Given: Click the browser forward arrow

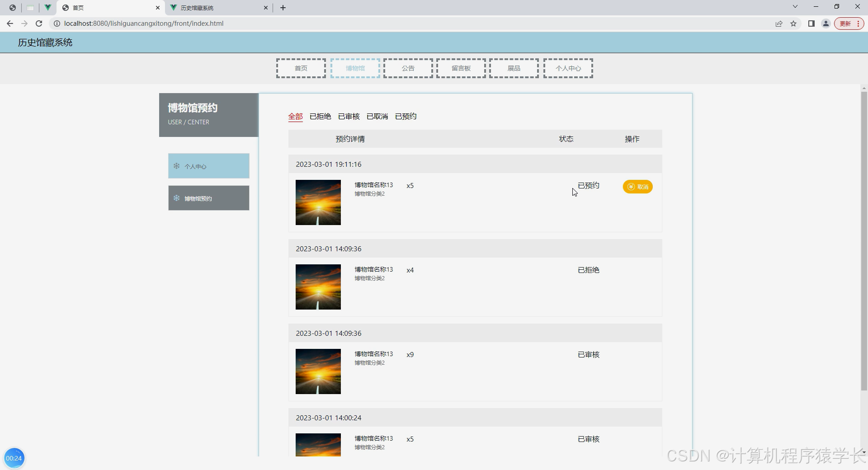Looking at the screenshot, I should tap(24, 23).
